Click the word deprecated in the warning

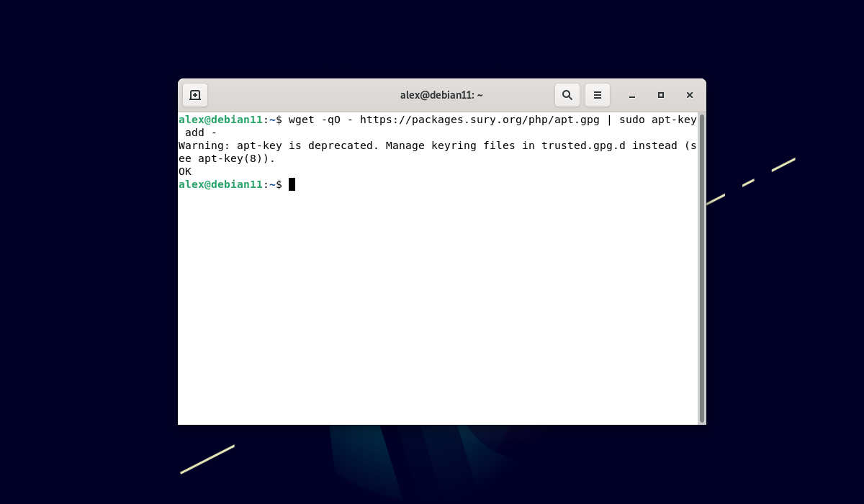pyautogui.click(x=340, y=145)
